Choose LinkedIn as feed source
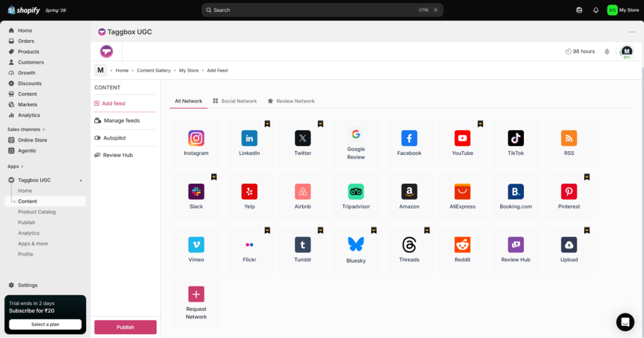The height and width of the screenshot is (338, 644). pos(249,138)
